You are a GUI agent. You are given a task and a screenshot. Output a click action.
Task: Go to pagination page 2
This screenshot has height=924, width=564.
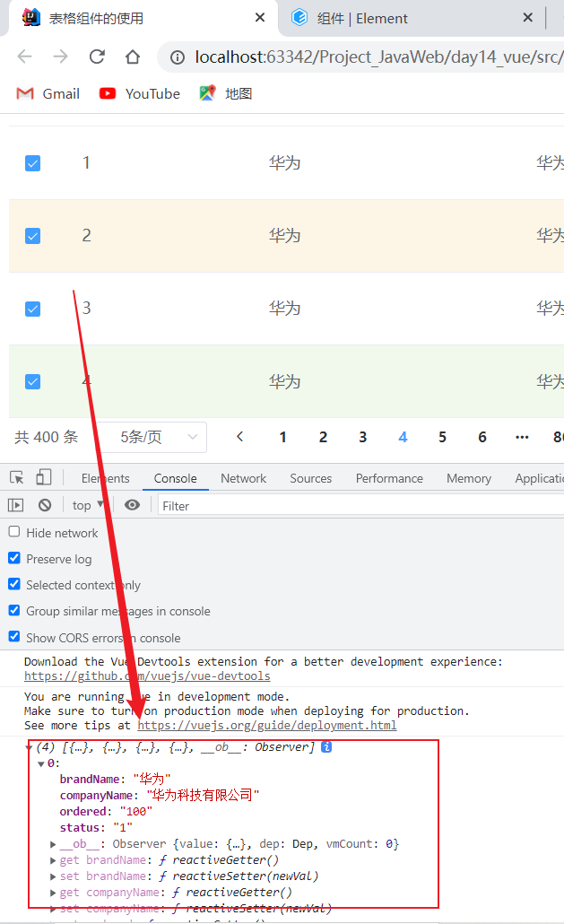click(x=323, y=437)
